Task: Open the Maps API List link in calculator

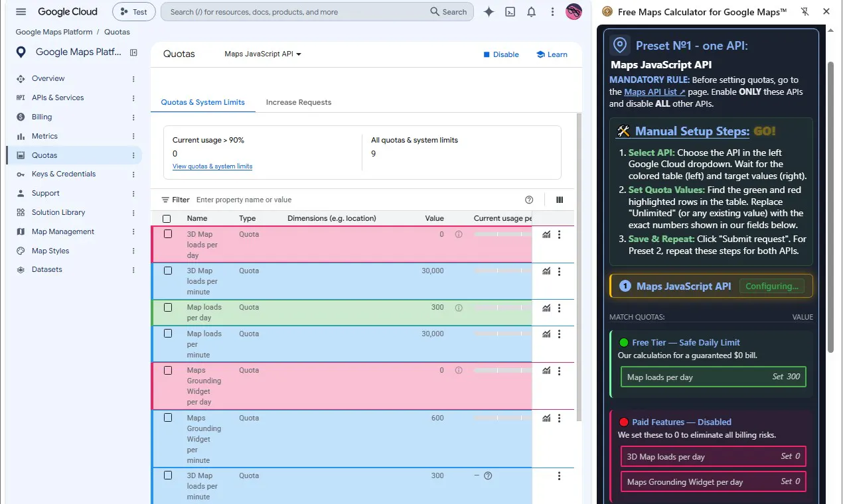Action: [654, 92]
